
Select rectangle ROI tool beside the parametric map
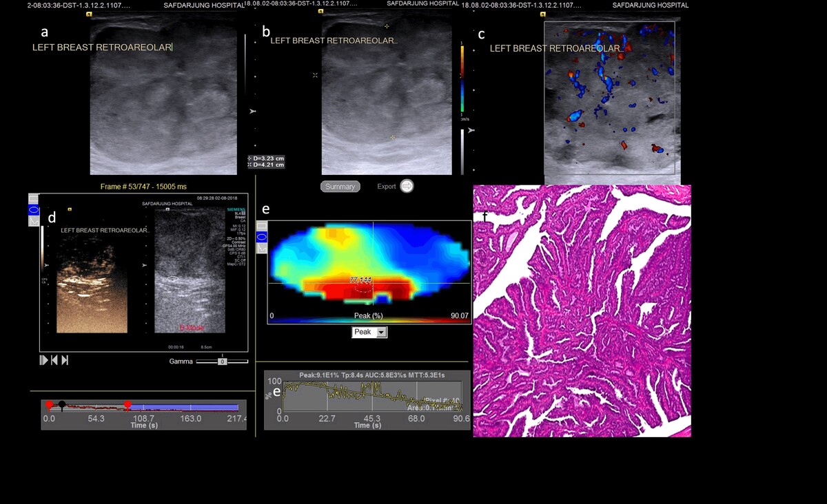tap(262, 226)
